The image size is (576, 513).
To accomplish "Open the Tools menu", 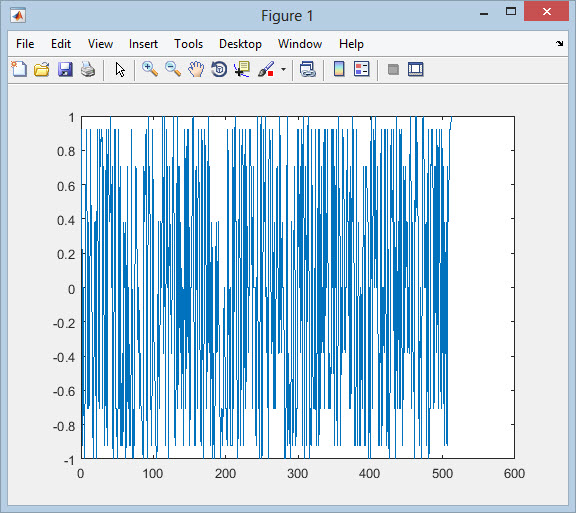I will pos(188,44).
